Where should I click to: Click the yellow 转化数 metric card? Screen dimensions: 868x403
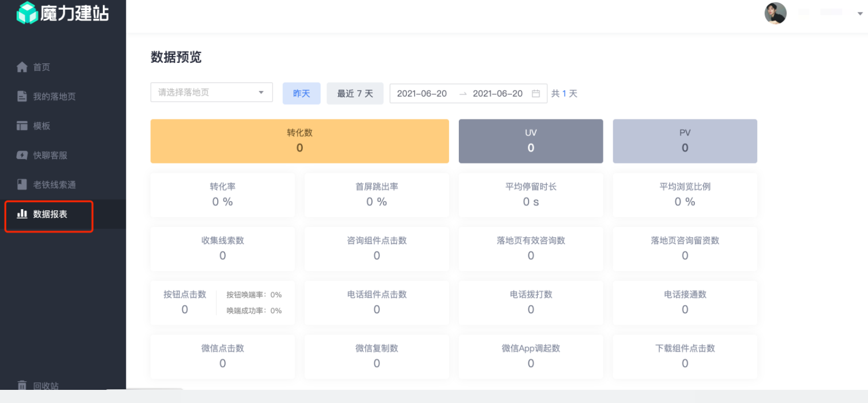coord(299,141)
